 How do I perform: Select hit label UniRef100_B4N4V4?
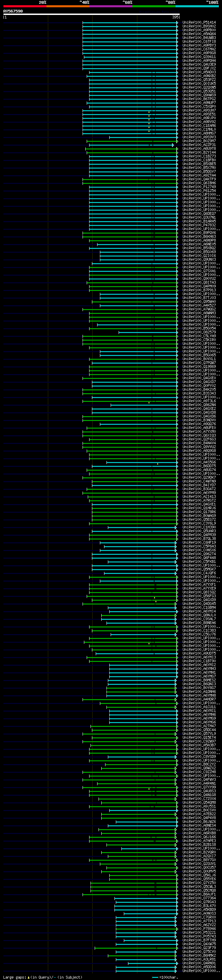199,443
